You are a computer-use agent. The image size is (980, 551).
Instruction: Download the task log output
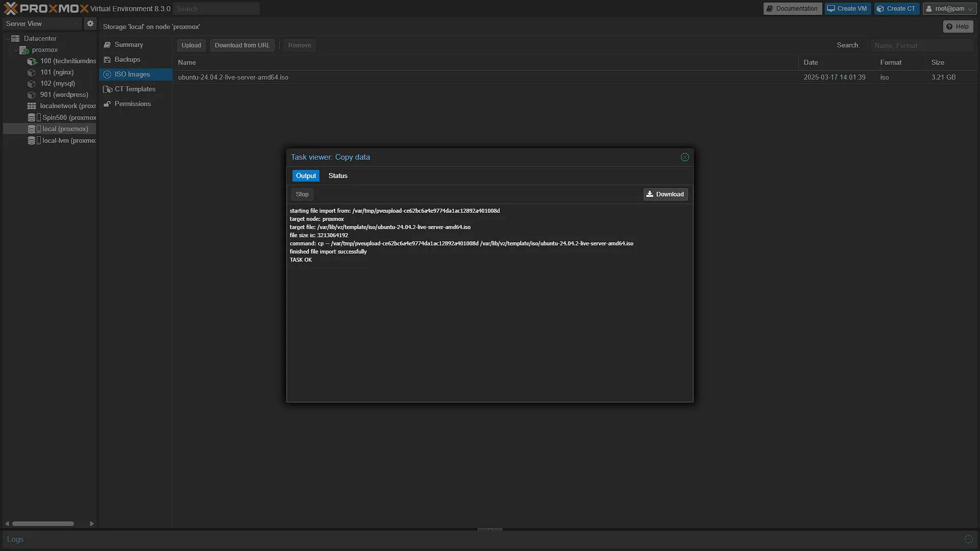[666, 194]
